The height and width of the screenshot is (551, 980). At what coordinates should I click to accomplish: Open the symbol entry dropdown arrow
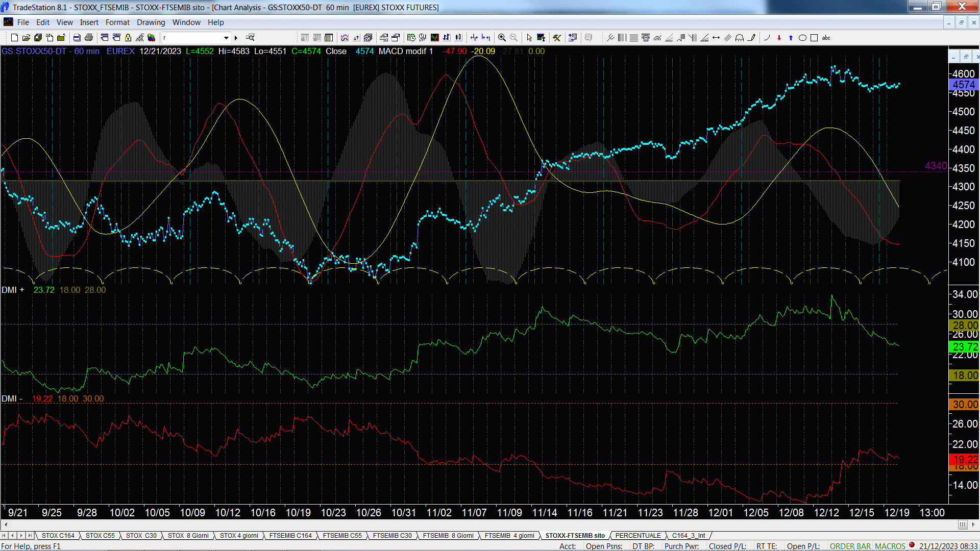point(226,38)
